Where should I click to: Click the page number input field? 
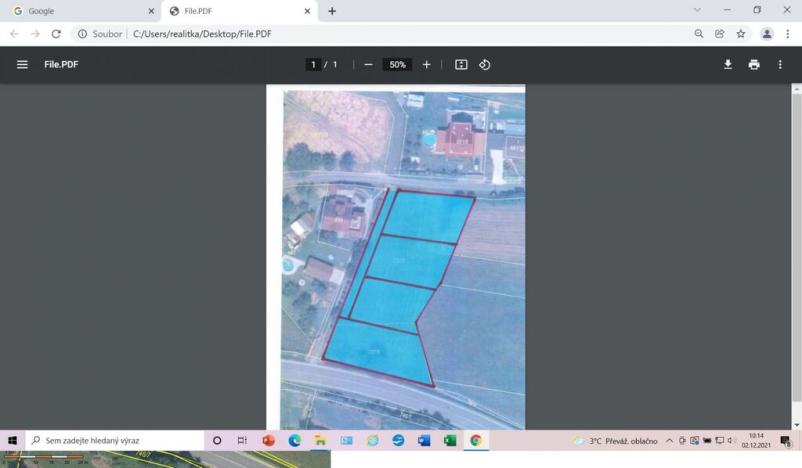pos(314,64)
